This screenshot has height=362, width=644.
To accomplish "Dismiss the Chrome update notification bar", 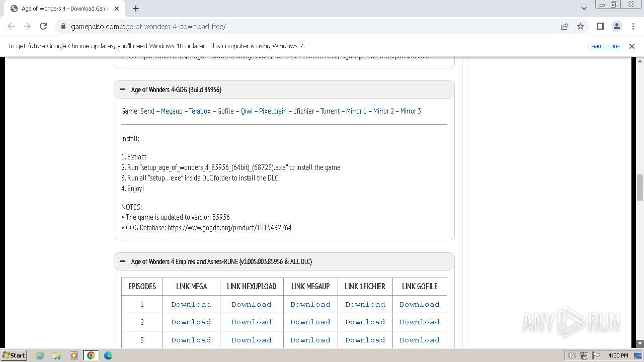I will tap(632, 46).
